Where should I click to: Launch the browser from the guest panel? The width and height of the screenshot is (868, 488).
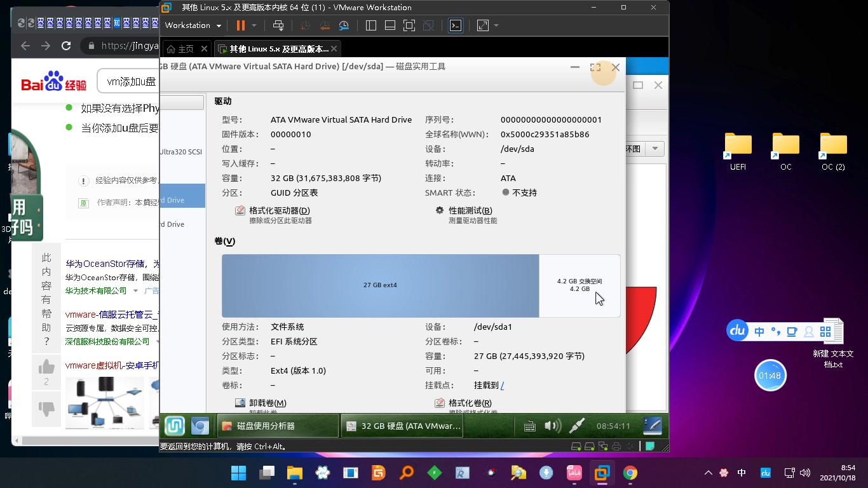coord(200,426)
